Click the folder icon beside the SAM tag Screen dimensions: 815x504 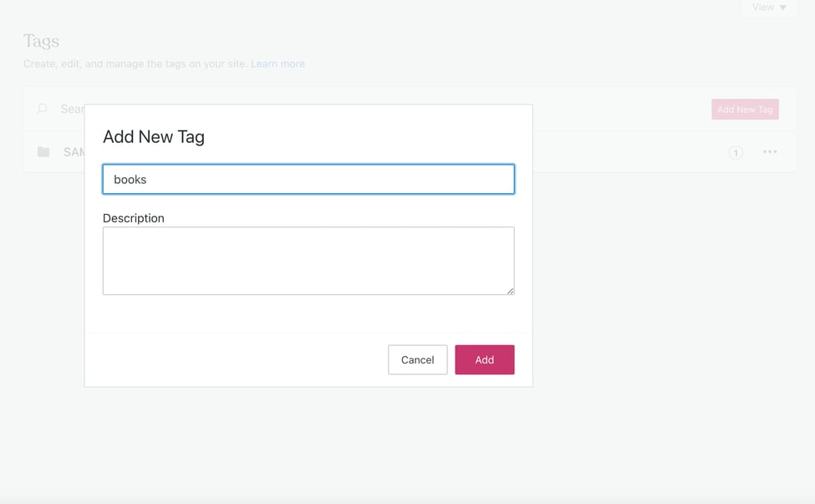(43, 151)
